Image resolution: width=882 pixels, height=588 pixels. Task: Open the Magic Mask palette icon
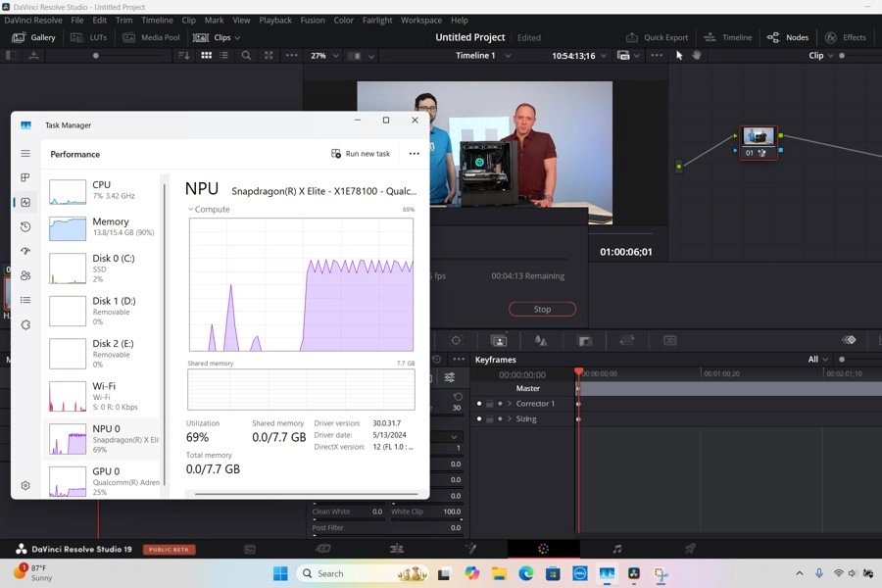499,340
